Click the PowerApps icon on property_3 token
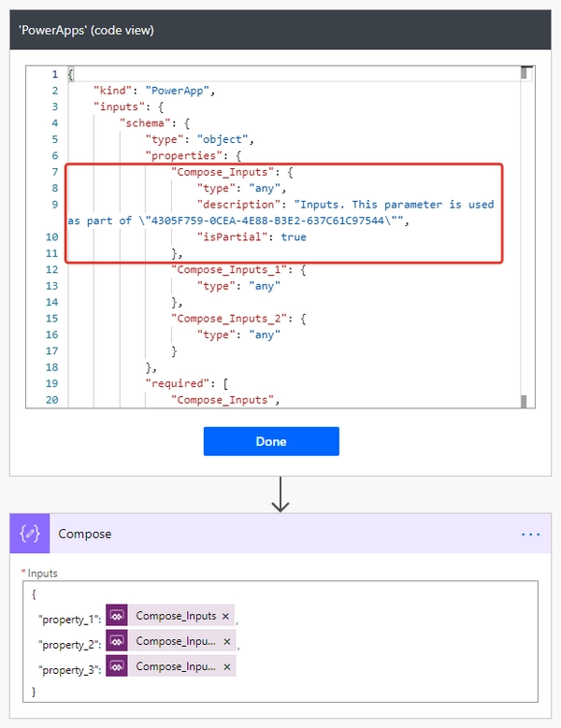The height and width of the screenshot is (728, 561). tap(117, 666)
